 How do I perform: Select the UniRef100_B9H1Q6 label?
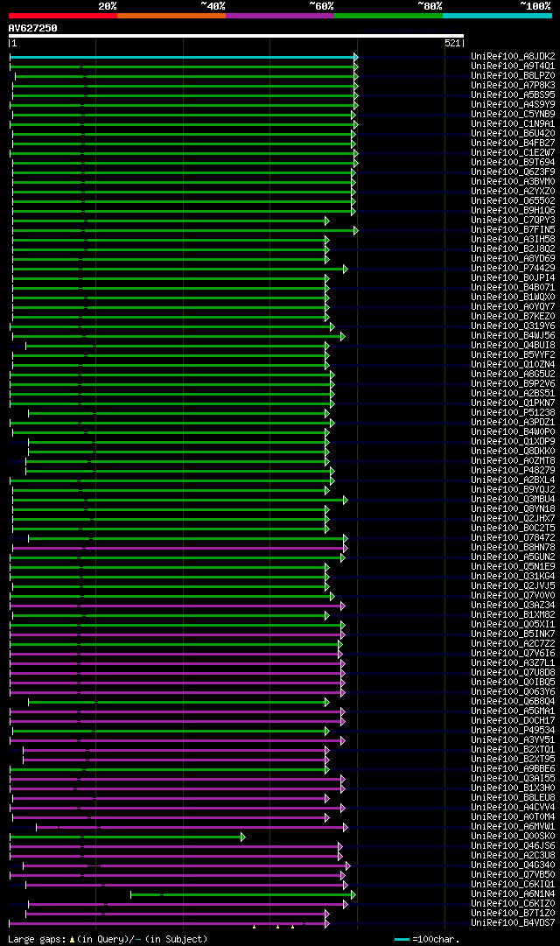[513, 211]
